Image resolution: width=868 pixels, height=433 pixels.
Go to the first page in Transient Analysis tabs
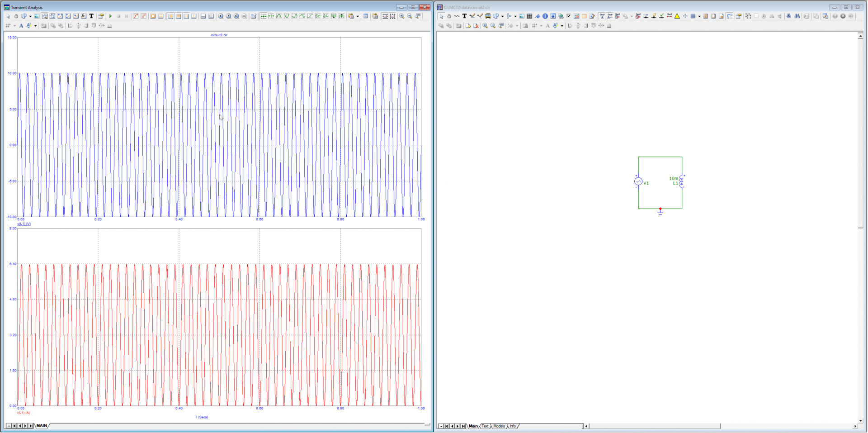coord(14,426)
